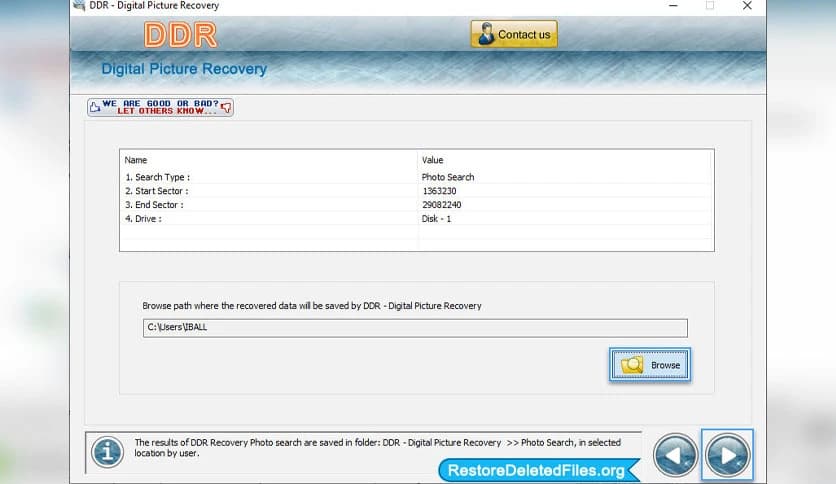Click the 'Disk - 1' value
The width and height of the screenshot is (836, 484).
[x=436, y=219]
